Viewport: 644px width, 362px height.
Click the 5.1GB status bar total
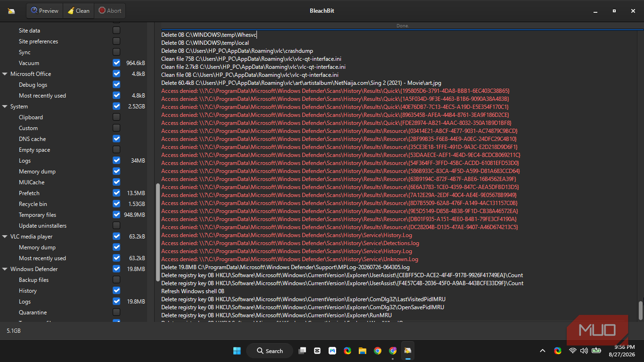click(14, 331)
